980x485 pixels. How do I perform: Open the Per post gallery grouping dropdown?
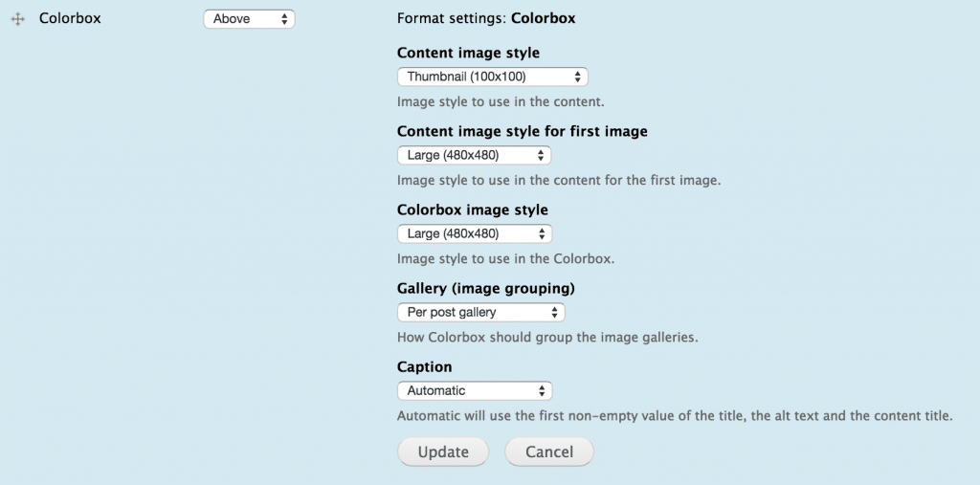click(480, 312)
